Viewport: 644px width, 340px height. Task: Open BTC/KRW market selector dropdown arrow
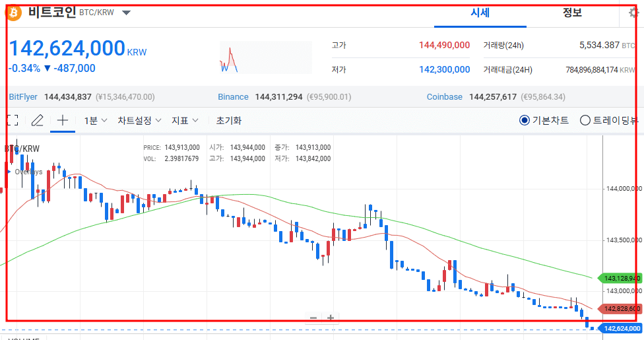tap(127, 13)
